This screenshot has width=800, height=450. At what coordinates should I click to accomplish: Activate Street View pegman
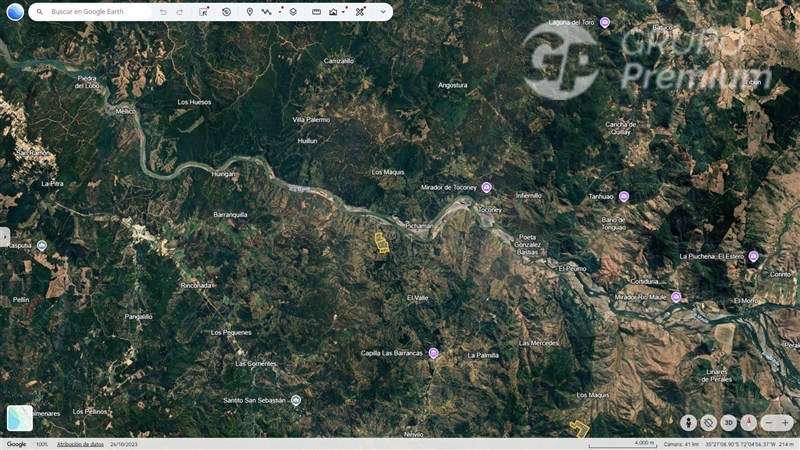[x=688, y=422]
